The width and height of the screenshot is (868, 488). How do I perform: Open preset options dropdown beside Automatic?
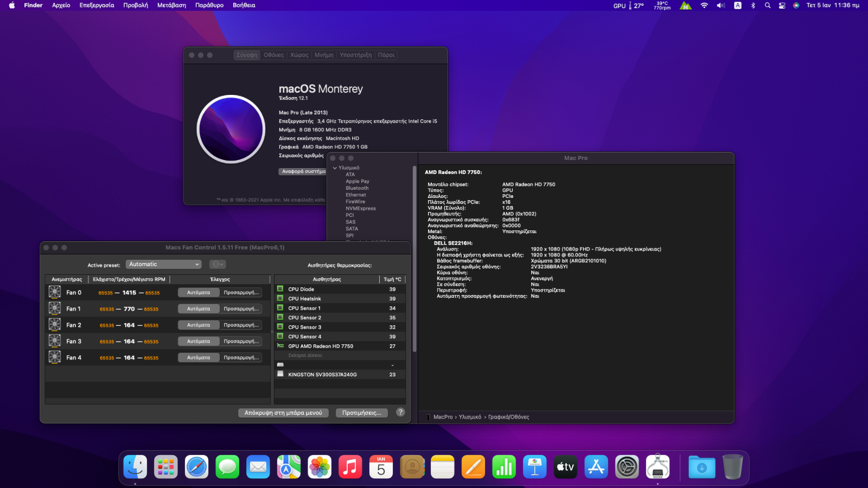tap(218, 265)
